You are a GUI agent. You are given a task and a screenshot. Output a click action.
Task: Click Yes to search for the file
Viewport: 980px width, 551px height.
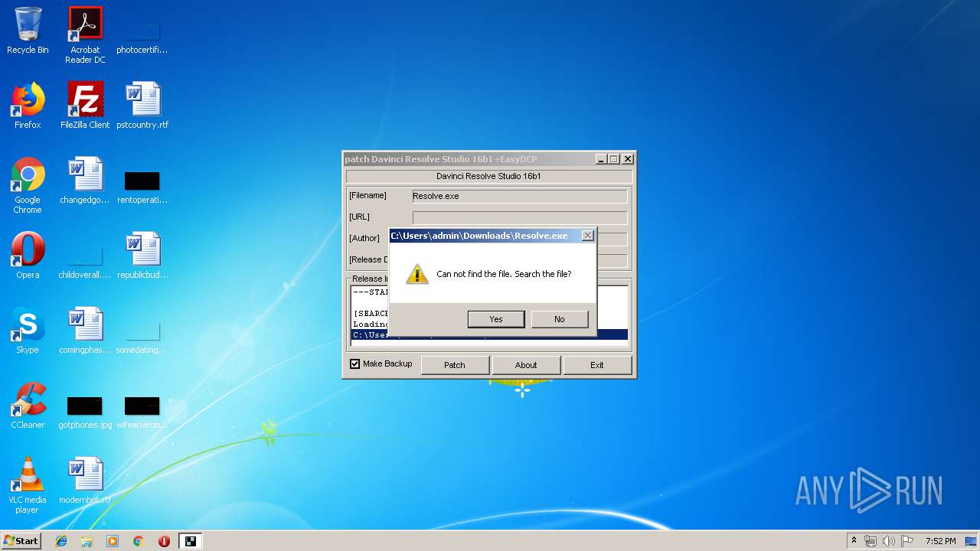[x=496, y=319]
